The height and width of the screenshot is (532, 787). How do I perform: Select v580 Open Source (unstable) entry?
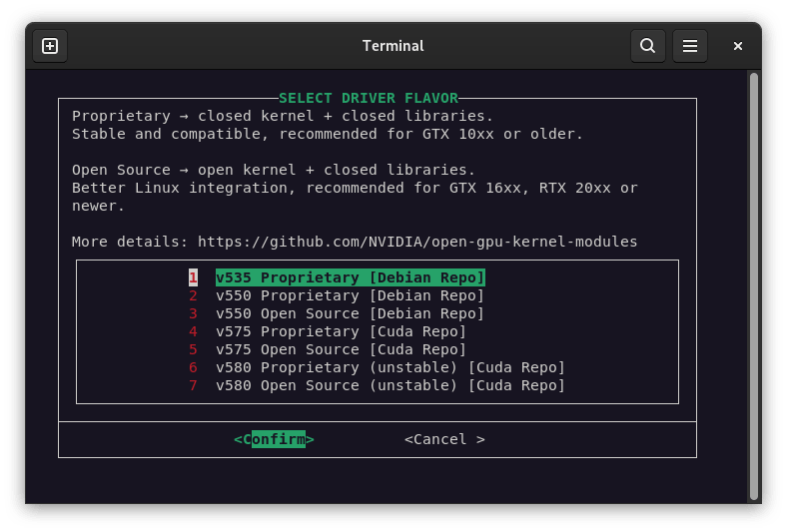tap(390, 385)
